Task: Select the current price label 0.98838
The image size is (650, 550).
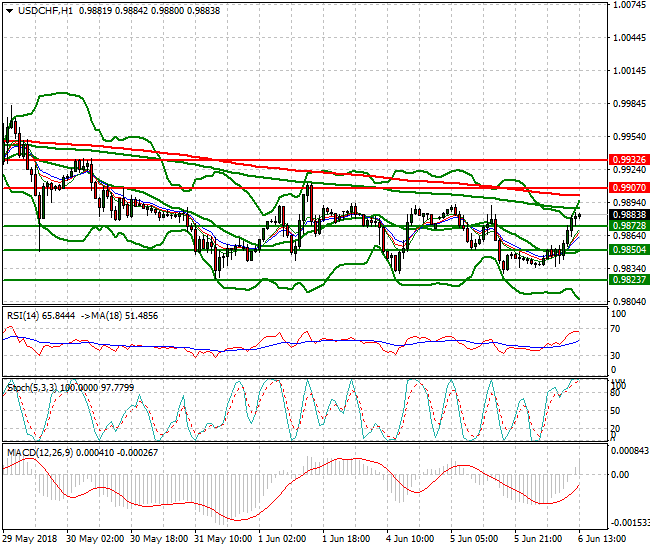Action: (x=629, y=215)
